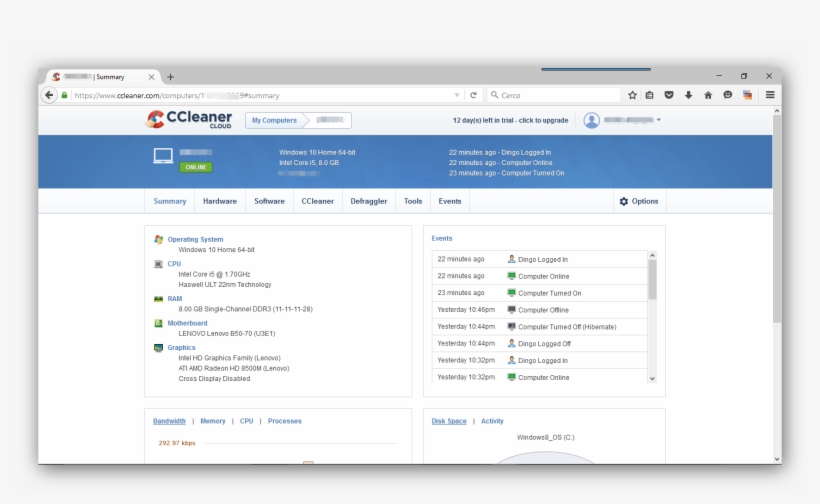
Task: Switch to the Hardware tab
Action: pyautogui.click(x=220, y=201)
